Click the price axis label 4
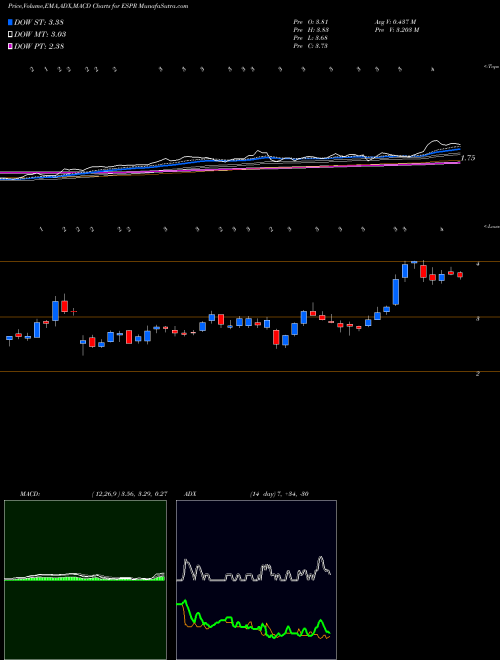The image size is (500, 660). (478, 264)
